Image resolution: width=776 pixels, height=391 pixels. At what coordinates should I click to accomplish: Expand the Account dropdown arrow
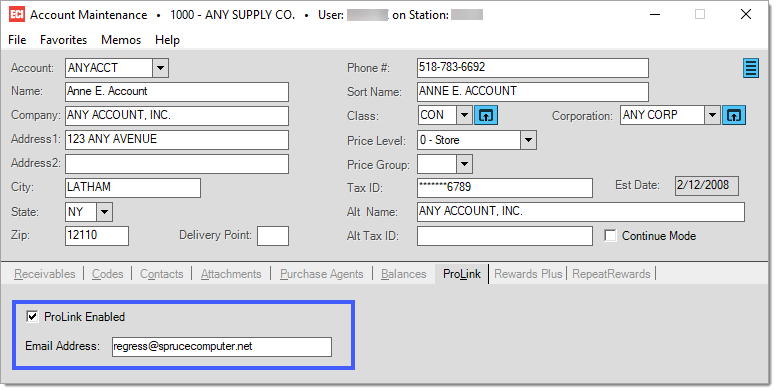[160, 68]
